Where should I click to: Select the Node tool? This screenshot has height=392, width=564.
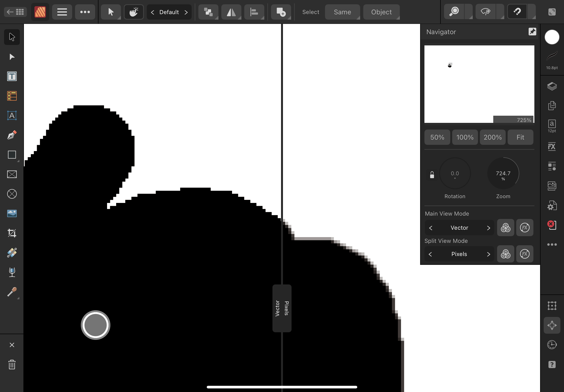[12, 57]
